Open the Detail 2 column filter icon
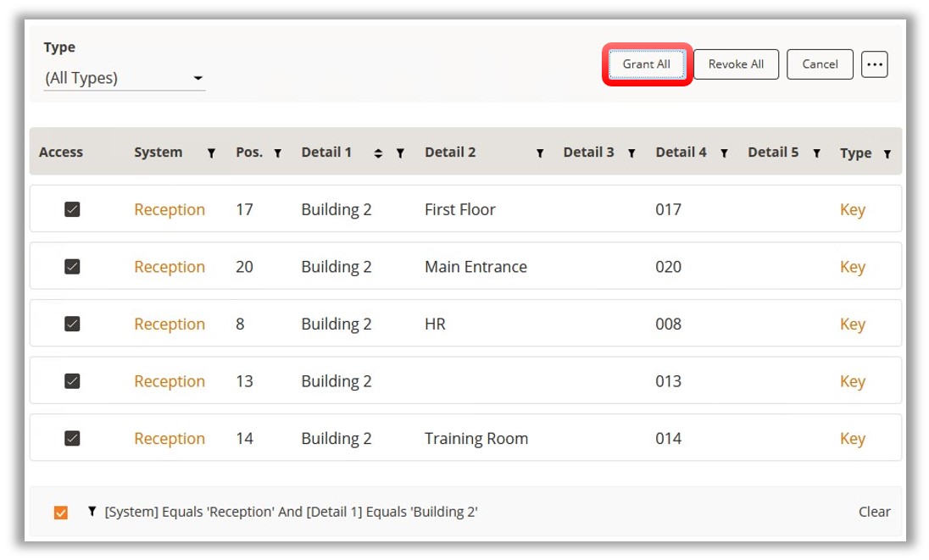The height and width of the screenshot is (560, 929). click(540, 153)
